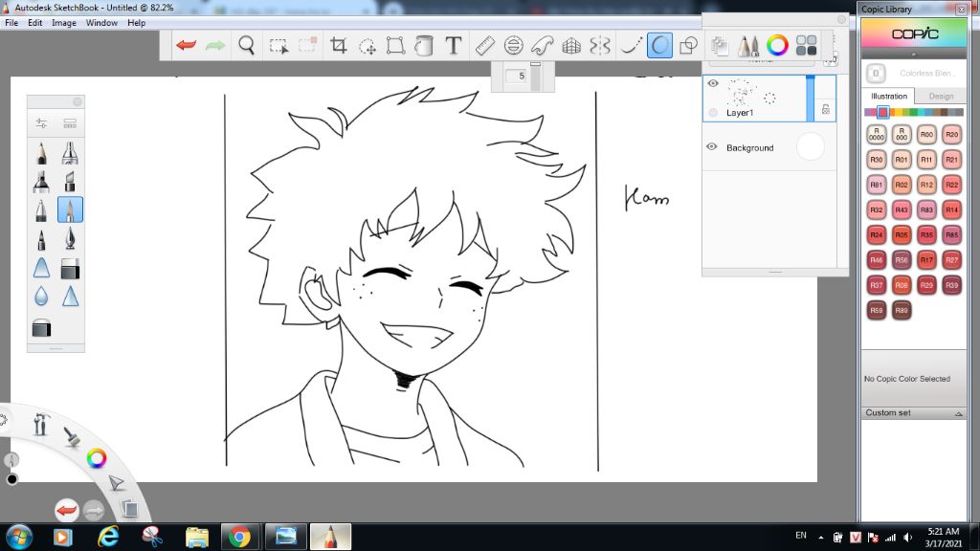Pick the R20 Copic swatch
Image resolution: width=980 pixels, height=551 pixels.
[951, 134]
